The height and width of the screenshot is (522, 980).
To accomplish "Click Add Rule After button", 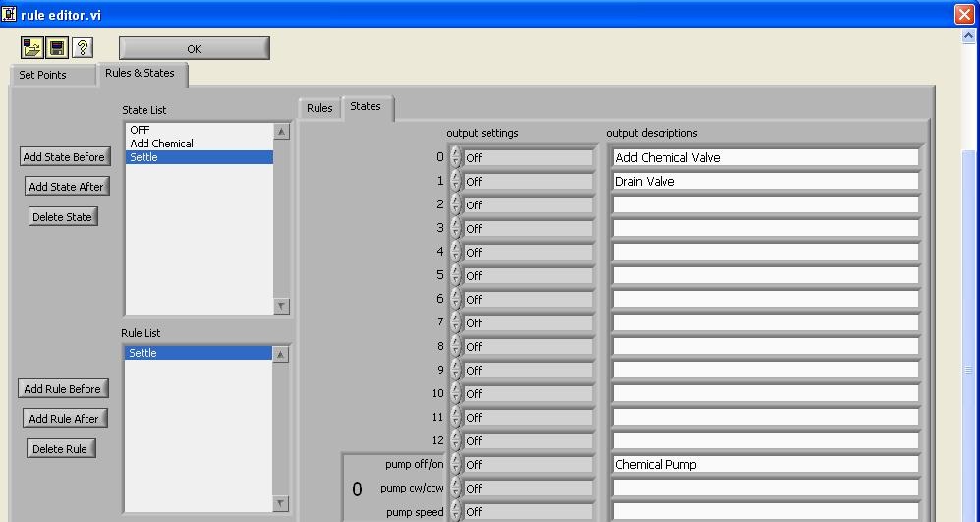I will (64, 418).
